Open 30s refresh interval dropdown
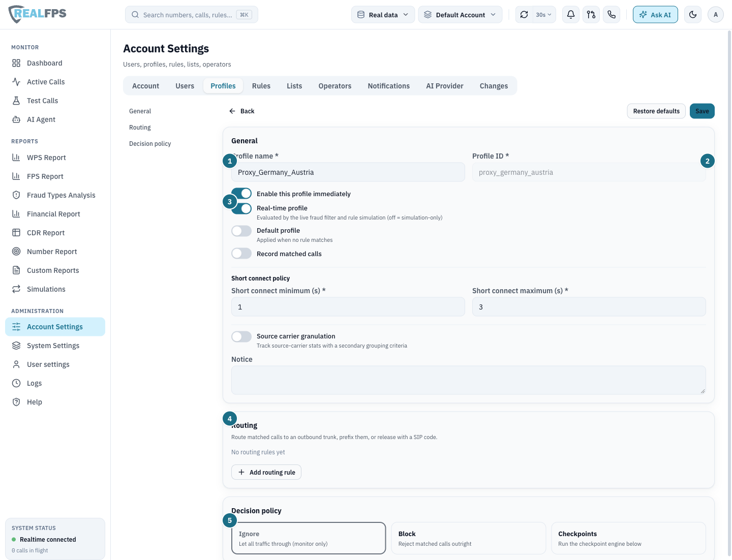 point(543,15)
